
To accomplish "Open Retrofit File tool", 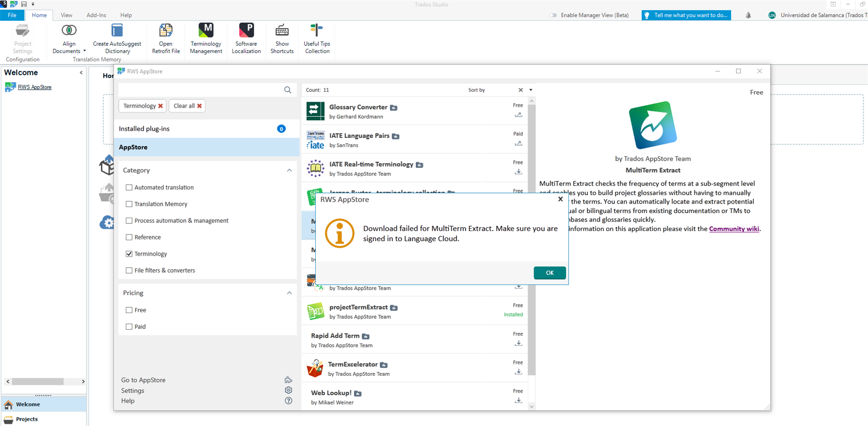I will [x=166, y=39].
